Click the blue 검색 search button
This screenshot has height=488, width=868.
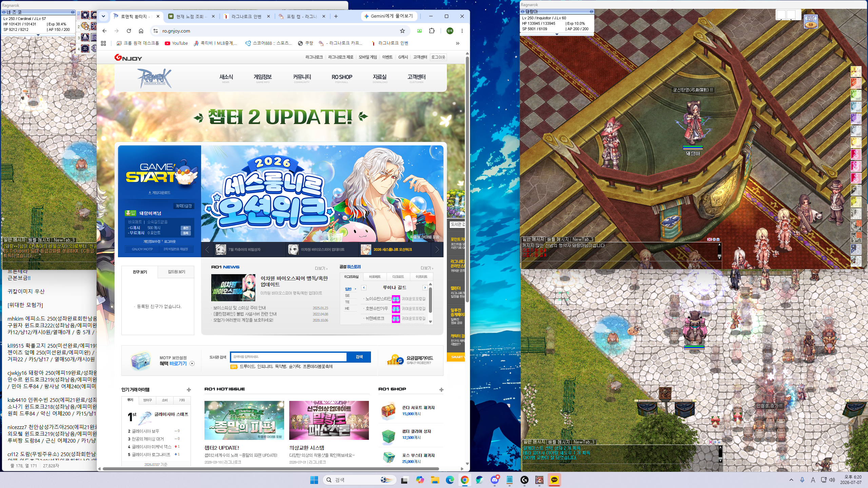click(359, 357)
